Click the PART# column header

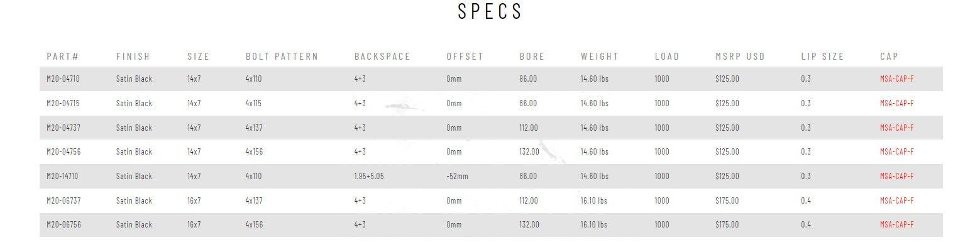62,57
